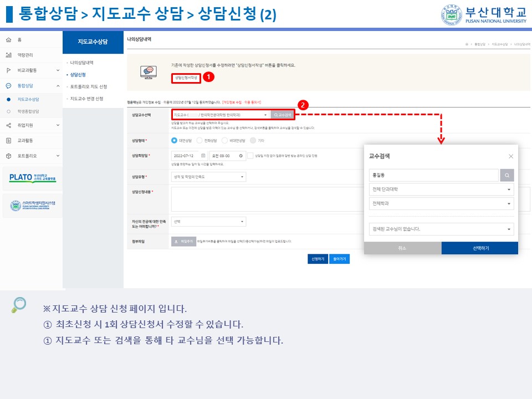Open the 전체 단과대학 dropdown
532x399 pixels.
(441, 190)
